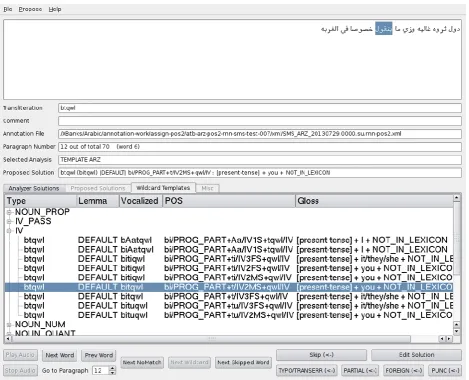Select bitqwl row with t/IV3FS

(229, 296)
